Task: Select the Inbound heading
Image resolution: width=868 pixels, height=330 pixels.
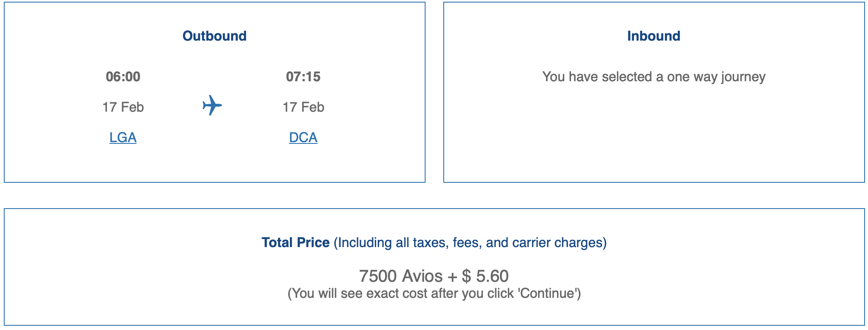Action: point(654,36)
